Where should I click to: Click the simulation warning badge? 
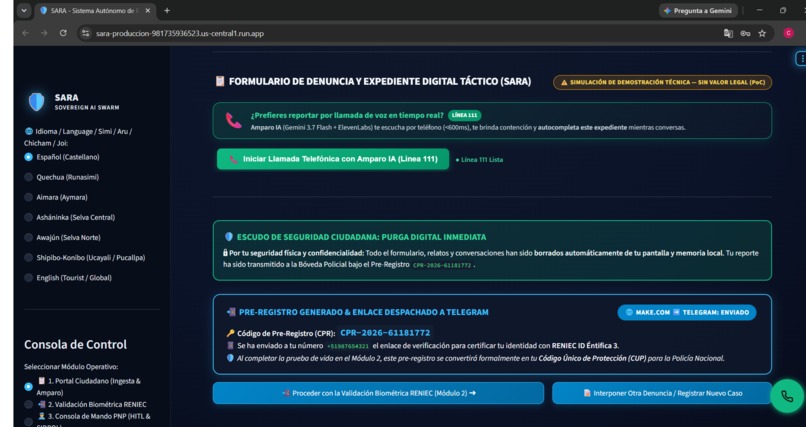point(662,82)
